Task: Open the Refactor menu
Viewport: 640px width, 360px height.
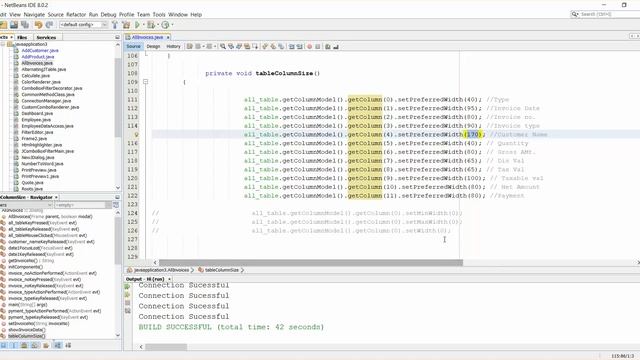Action: pyautogui.click(x=76, y=14)
